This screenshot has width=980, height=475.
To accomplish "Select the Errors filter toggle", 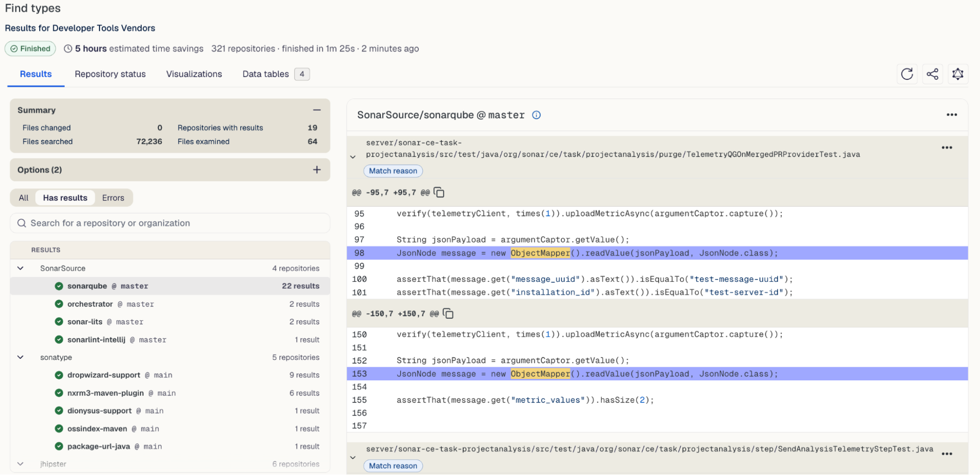I will pos(113,198).
